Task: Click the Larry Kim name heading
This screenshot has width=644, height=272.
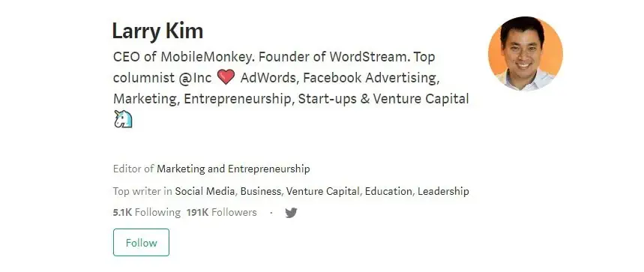Action: point(157,31)
